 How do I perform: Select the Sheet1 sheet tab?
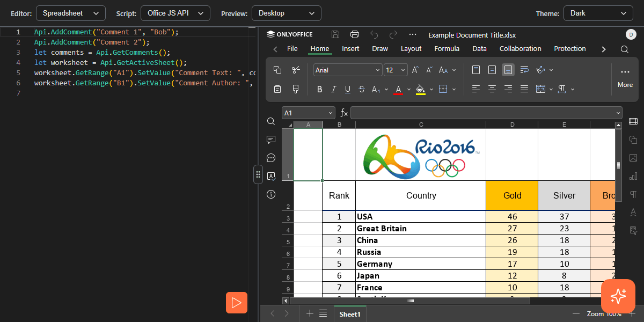[350, 314]
